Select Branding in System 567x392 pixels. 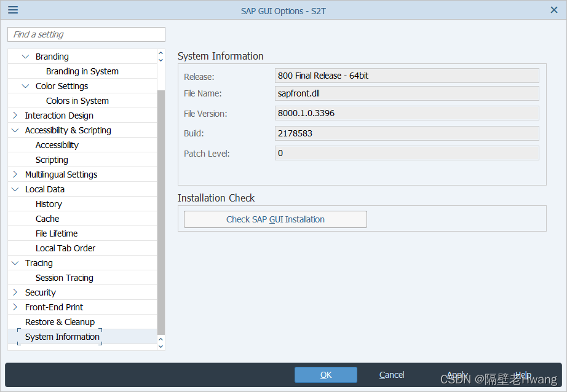(82, 71)
